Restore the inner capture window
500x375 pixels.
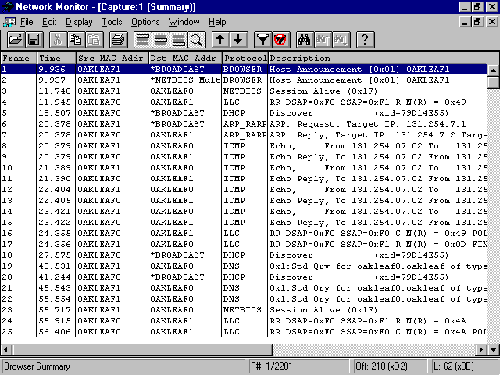[477, 22]
